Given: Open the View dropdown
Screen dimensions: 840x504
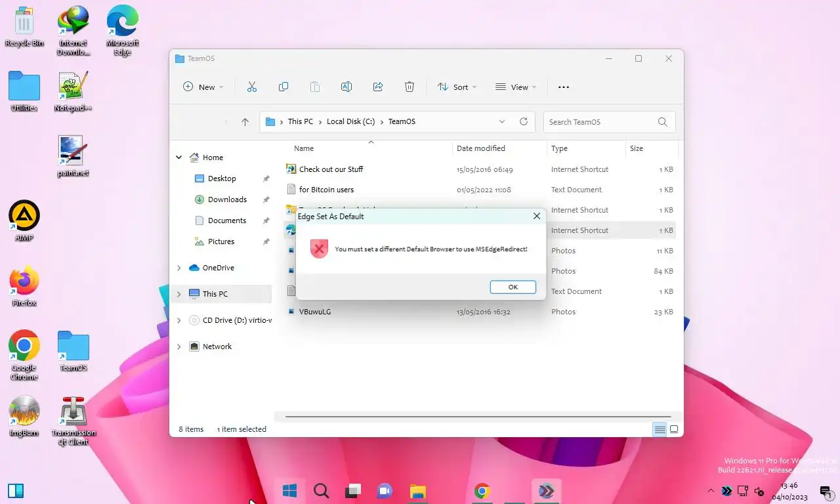Looking at the screenshot, I should pyautogui.click(x=516, y=87).
